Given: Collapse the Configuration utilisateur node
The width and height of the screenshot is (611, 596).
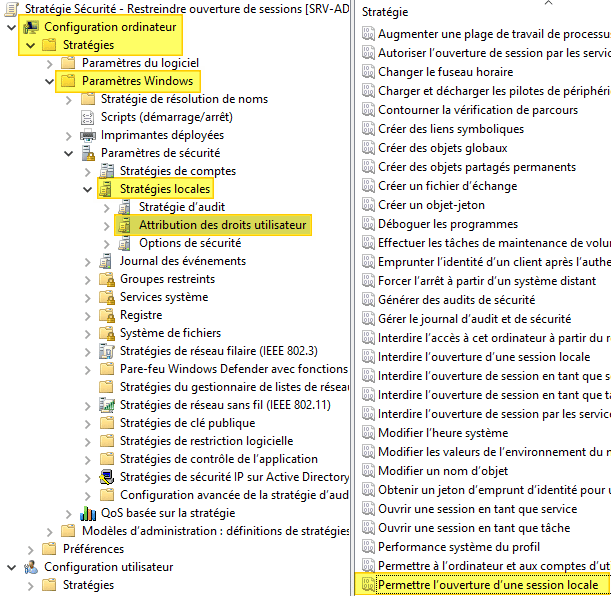Looking at the screenshot, I should coord(12,568).
